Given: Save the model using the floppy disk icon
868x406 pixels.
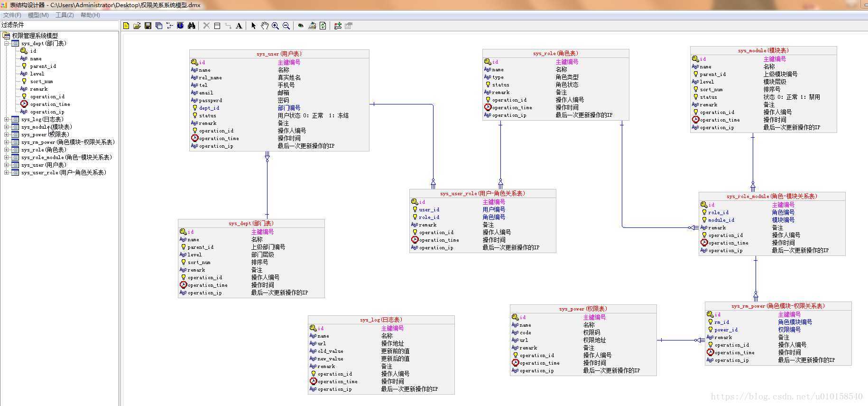Looking at the screenshot, I should click(148, 26).
